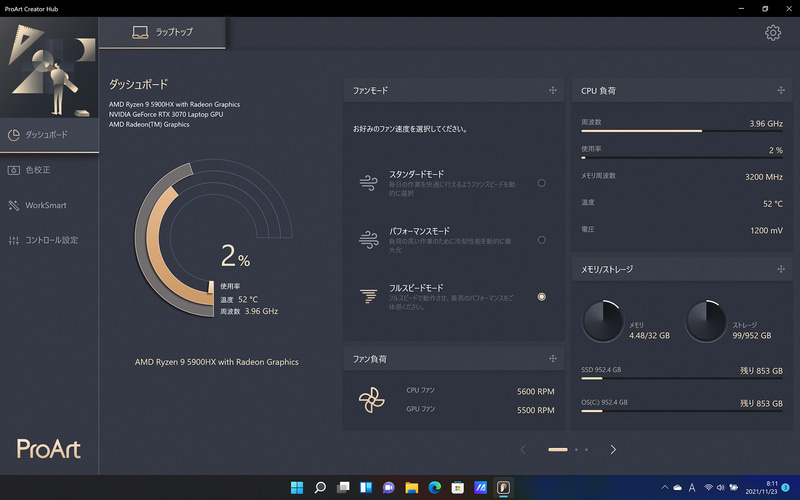800x500 pixels.
Task: Open File Explorer on taskbar
Action: point(412,487)
